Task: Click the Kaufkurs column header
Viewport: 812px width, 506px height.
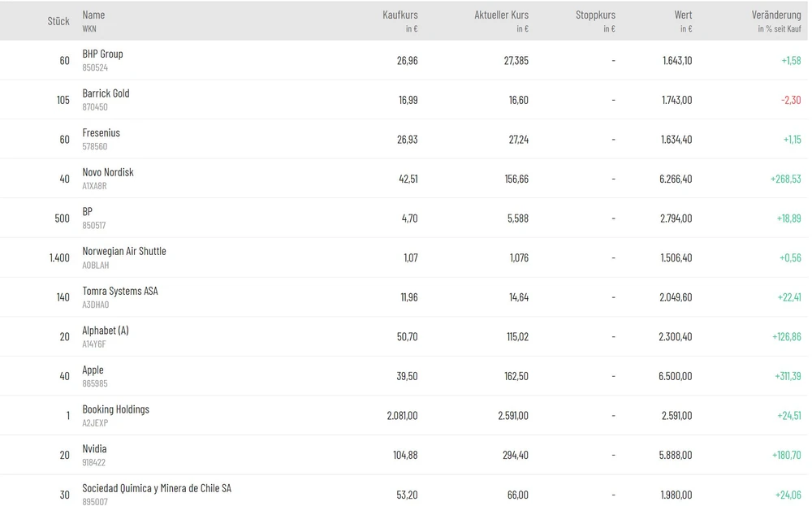Action: tap(400, 15)
